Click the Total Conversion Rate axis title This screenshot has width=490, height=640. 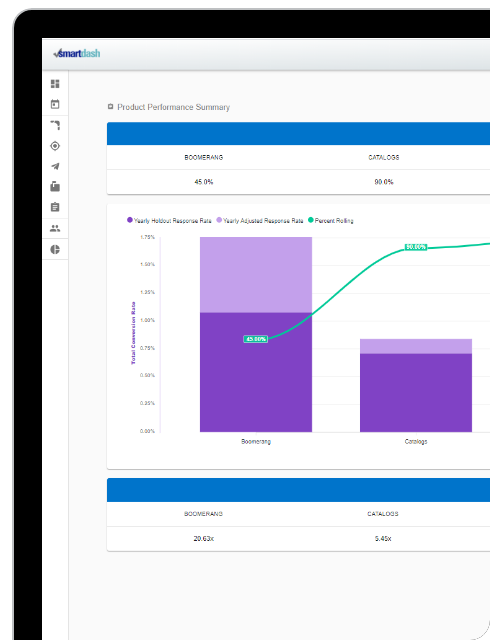[x=133, y=333]
